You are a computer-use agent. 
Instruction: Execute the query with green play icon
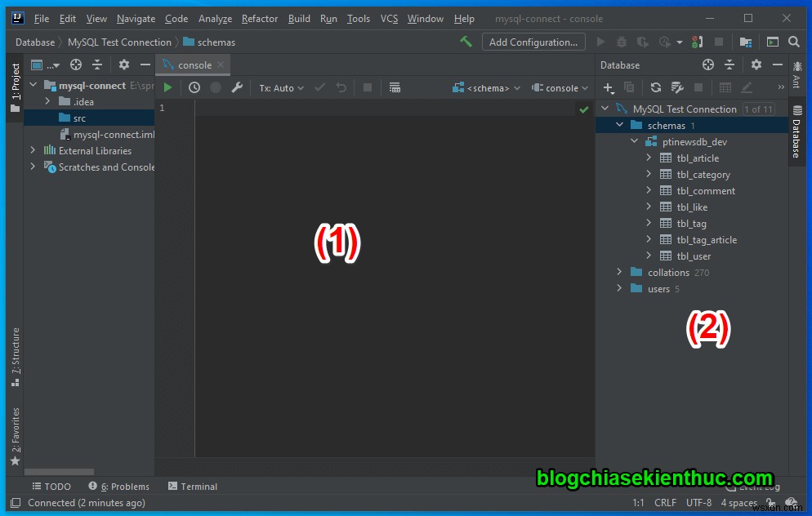[167, 87]
